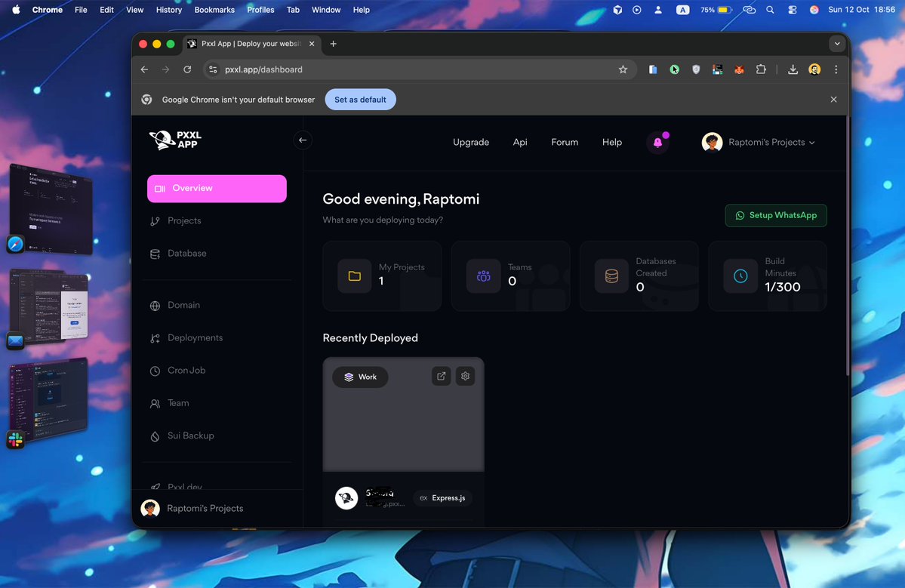View site information icon in address bar
This screenshot has width=905, height=588.
click(x=213, y=70)
